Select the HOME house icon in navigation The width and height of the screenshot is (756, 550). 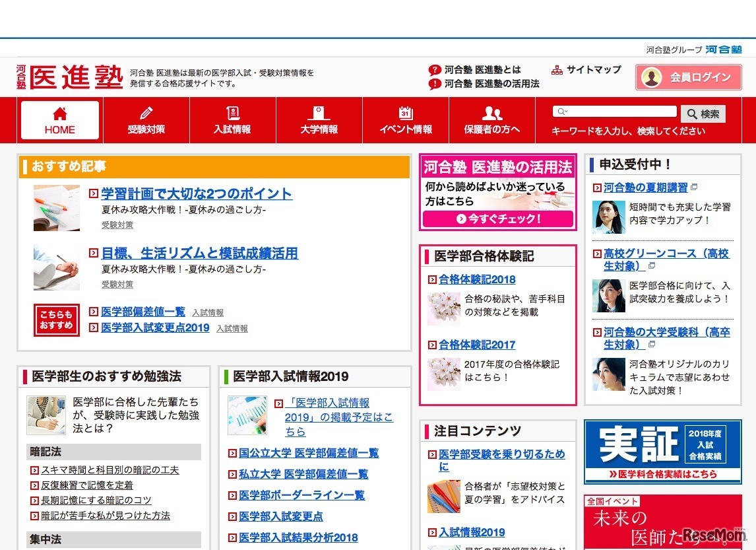59,112
